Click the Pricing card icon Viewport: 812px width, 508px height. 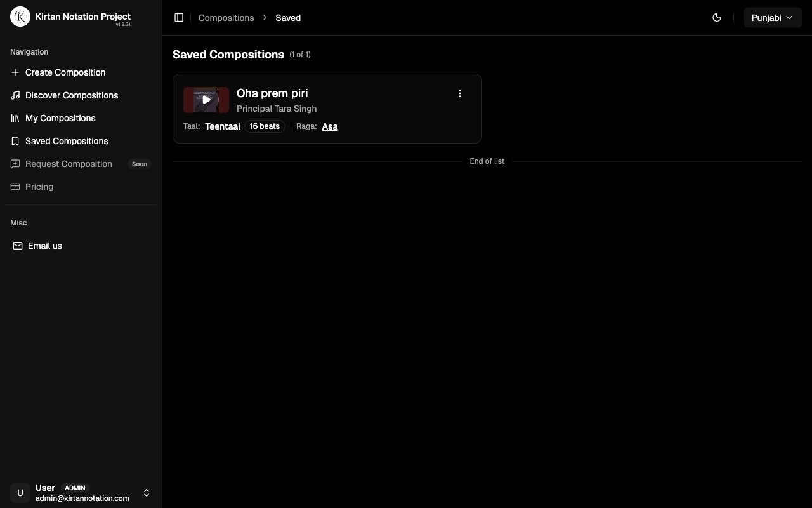click(15, 187)
